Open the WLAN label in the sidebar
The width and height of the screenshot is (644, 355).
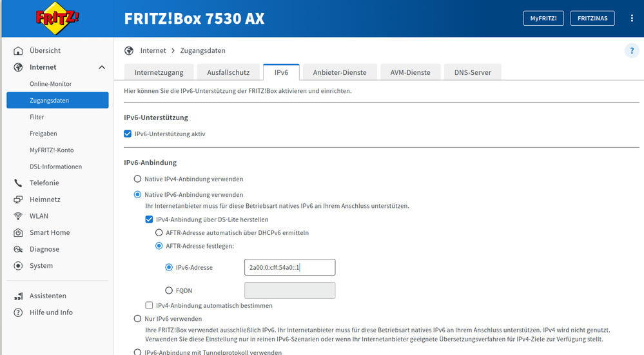pos(39,216)
